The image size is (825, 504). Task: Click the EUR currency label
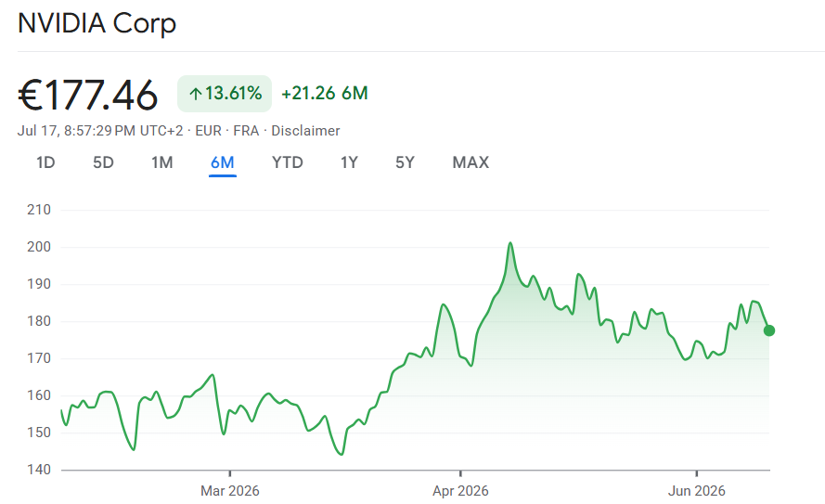click(x=209, y=131)
